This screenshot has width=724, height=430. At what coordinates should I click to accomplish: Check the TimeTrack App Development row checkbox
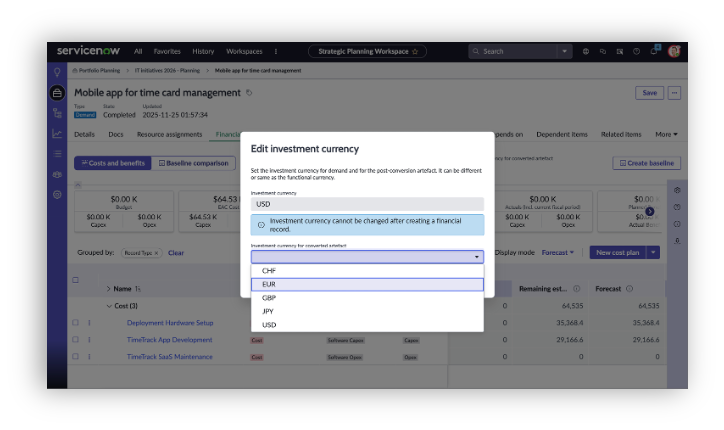(x=76, y=339)
